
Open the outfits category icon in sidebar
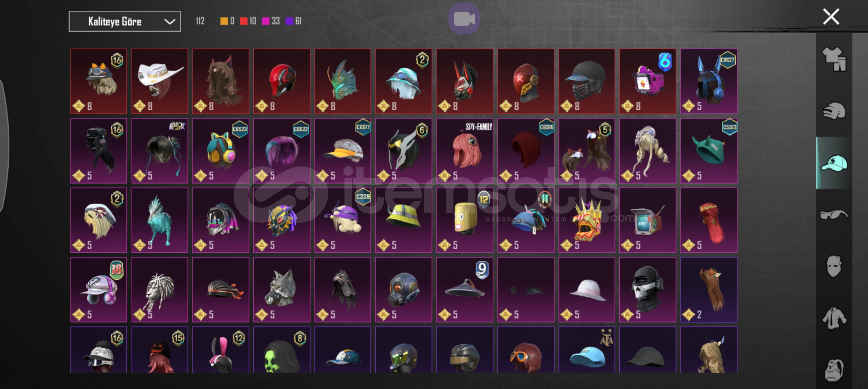tap(834, 59)
